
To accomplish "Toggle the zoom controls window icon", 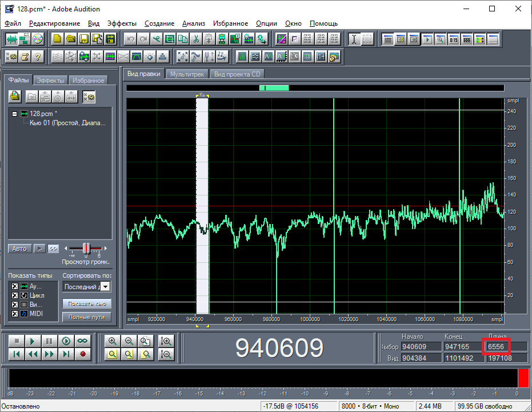I will [441, 39].
